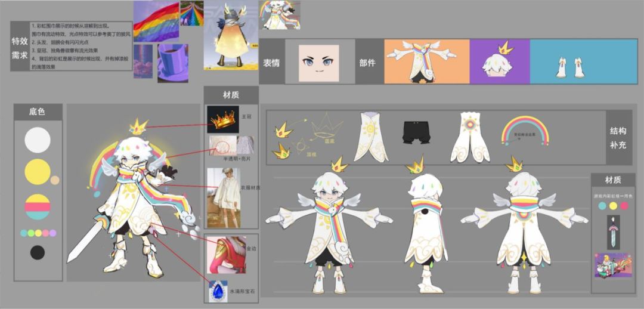
Task: Click the 表情 label
Action: tap(272, 62)
